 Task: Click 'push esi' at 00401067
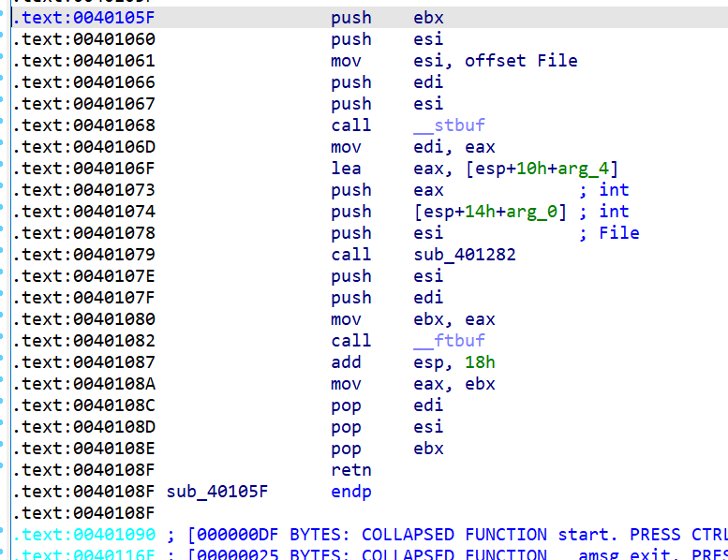point(387,104)
